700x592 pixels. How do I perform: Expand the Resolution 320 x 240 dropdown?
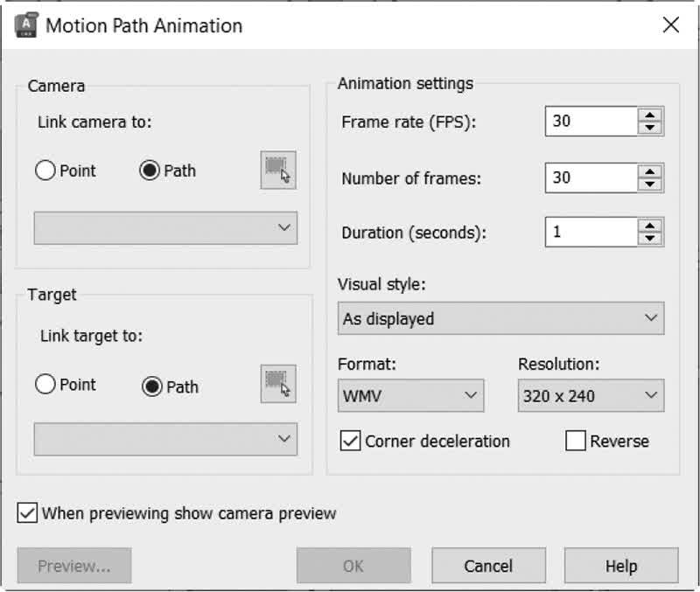(x=591, y=396)
